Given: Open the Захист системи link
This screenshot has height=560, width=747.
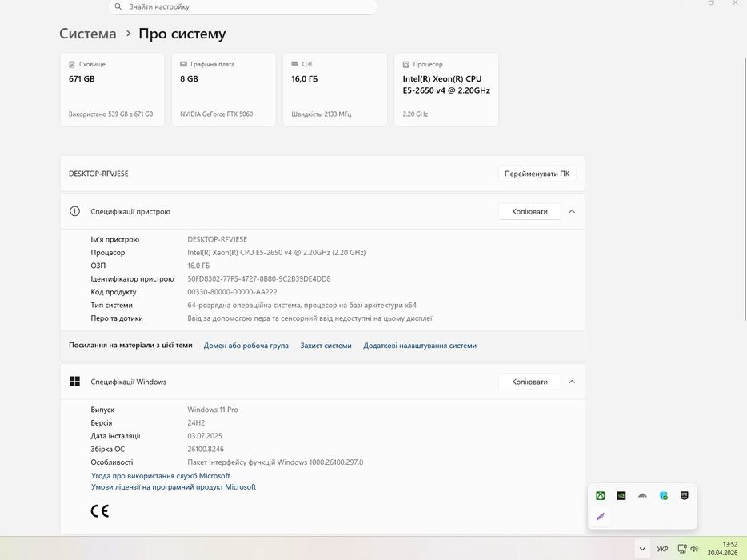Looking at the screenshot, I should click(326, 346).
